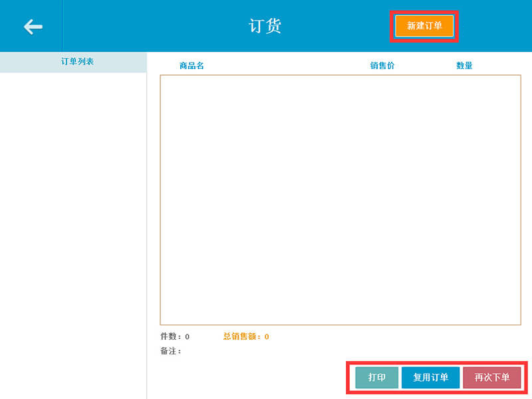This screenshot has height=399, width=532.
Task: Click the empty order list panel
Action: tap(73, 233)
